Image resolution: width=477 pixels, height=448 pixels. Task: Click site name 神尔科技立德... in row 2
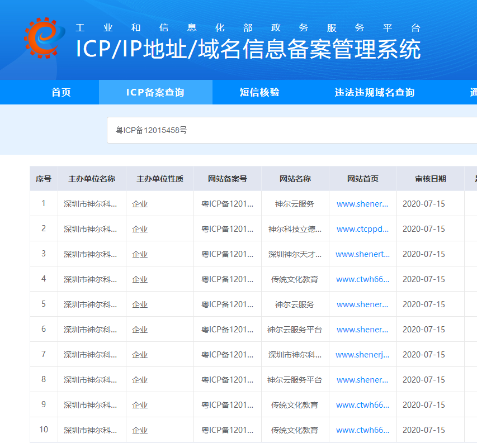click(x=295, y=229)
